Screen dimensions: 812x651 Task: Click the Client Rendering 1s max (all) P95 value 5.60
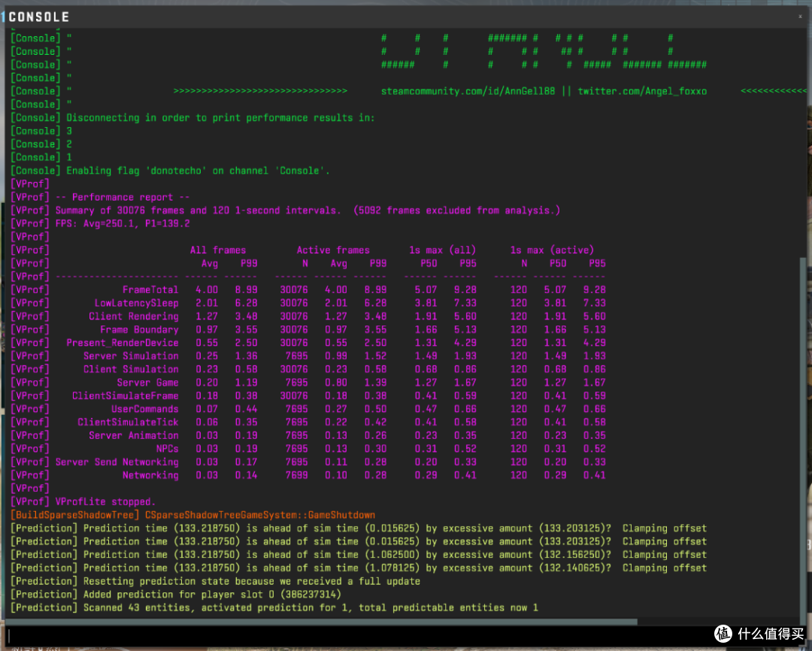pyautogui.click(x=465, y=316)
